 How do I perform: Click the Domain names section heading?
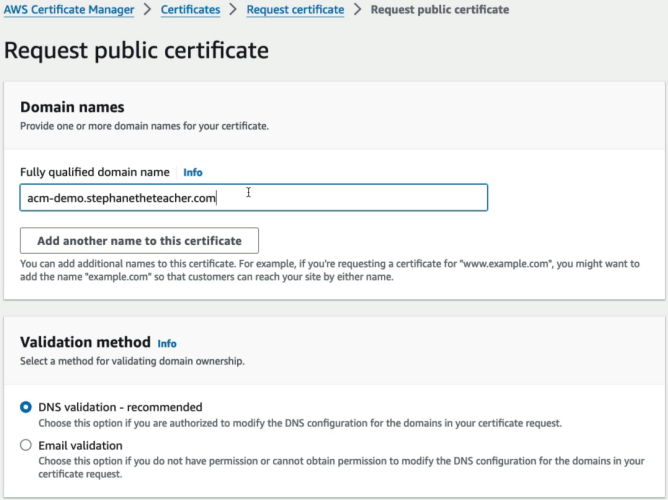click(x=72, y=107)
